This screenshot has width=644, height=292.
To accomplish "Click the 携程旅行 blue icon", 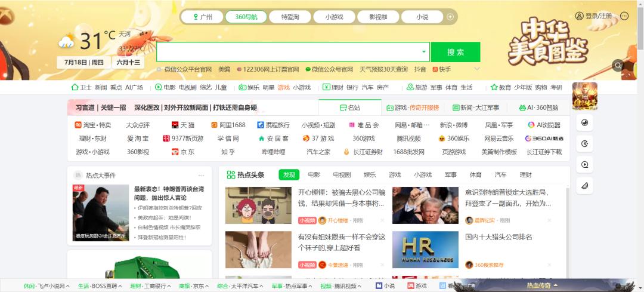I will (x=261, y=125).
